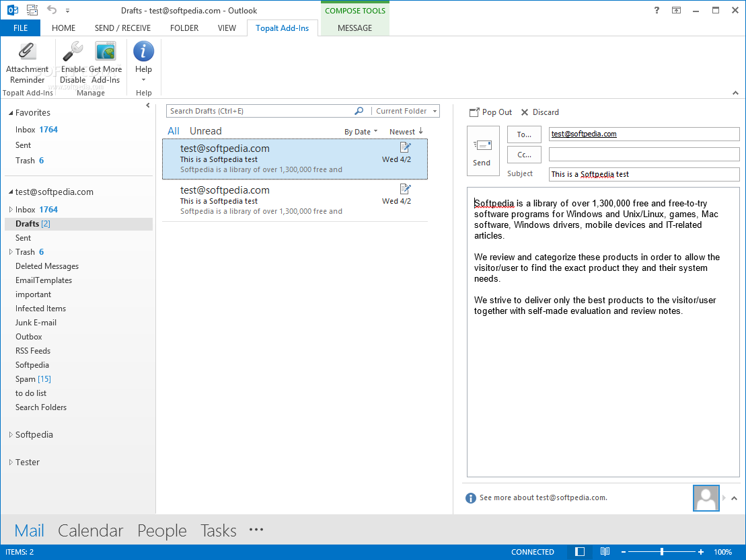The image size is (746, 560).
Task: Click the Cc... button
Action: click(x=524, y=155)
